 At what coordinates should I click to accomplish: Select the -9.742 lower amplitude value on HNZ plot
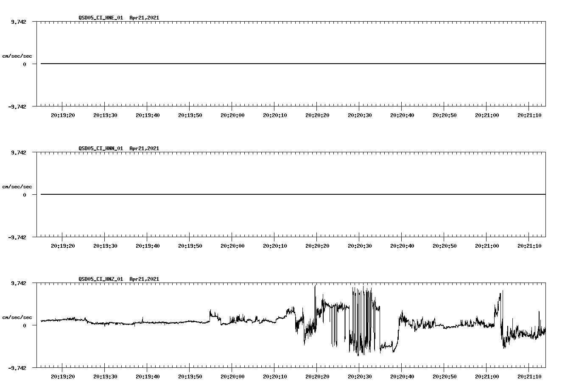tap(17, 368)
